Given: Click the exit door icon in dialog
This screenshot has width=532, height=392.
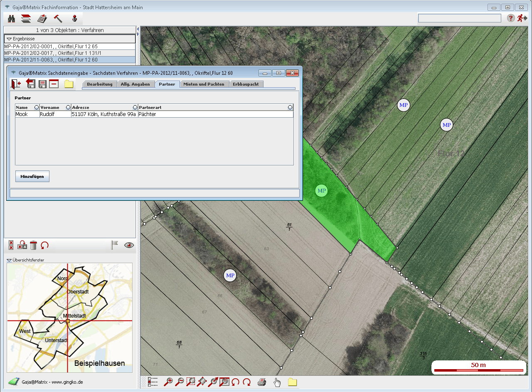Looking at the screenshot, I should (x=16, y=84).
